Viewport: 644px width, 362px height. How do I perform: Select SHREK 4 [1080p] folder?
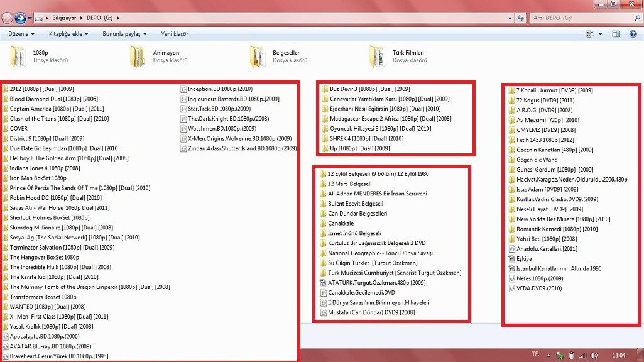coord(363,138)
